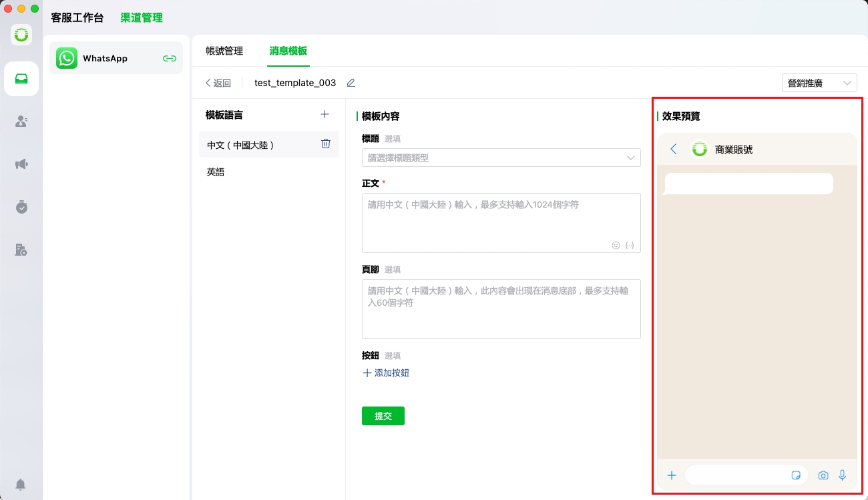Image resolution: width=868 pixels, height=500 pixels.
Task: Click the WhatsApp link status icon
Action: point(170,59)
